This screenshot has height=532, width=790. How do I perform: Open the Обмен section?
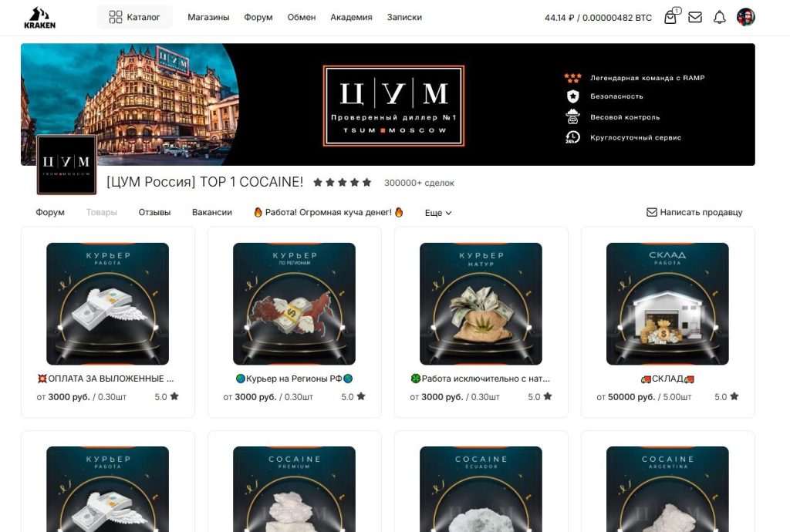(x=302, y=17)
